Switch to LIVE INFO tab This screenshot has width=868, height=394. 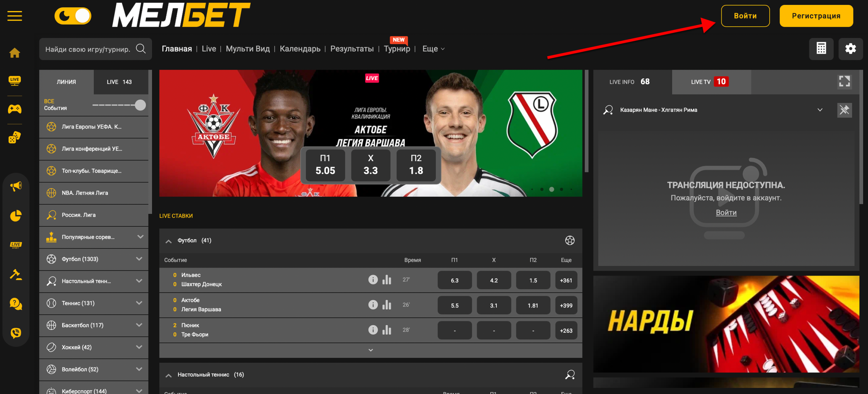pos(632,82)
